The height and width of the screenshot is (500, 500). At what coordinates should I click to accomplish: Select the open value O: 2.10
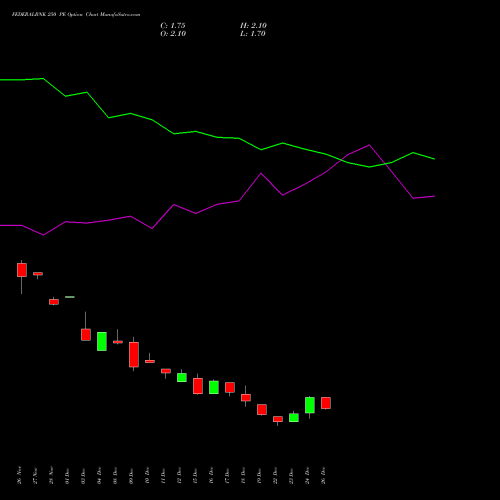(173, 34)
